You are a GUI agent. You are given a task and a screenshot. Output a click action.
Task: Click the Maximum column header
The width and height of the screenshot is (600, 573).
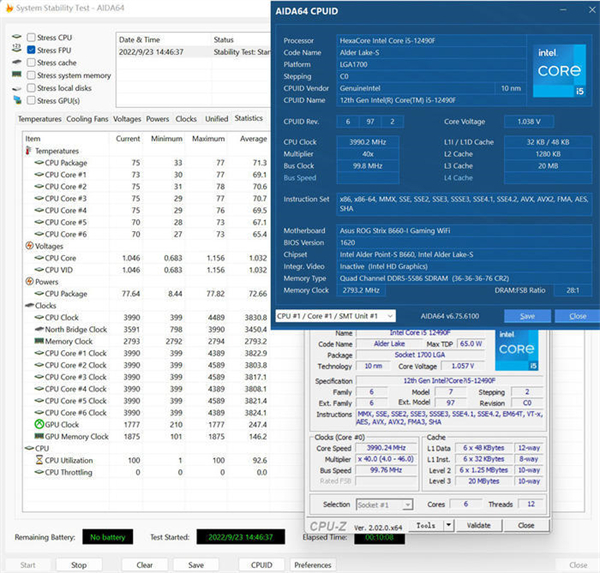[207, 139]
